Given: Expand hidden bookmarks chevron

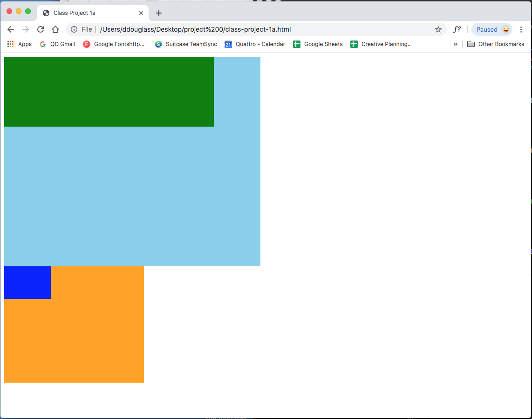Looking at the screenshot, I should [455, 44].
